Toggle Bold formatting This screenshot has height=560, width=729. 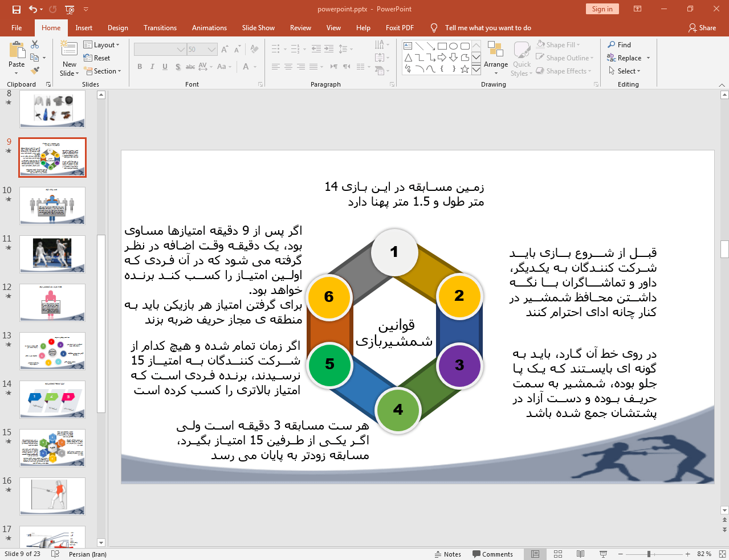coord(140,67)
